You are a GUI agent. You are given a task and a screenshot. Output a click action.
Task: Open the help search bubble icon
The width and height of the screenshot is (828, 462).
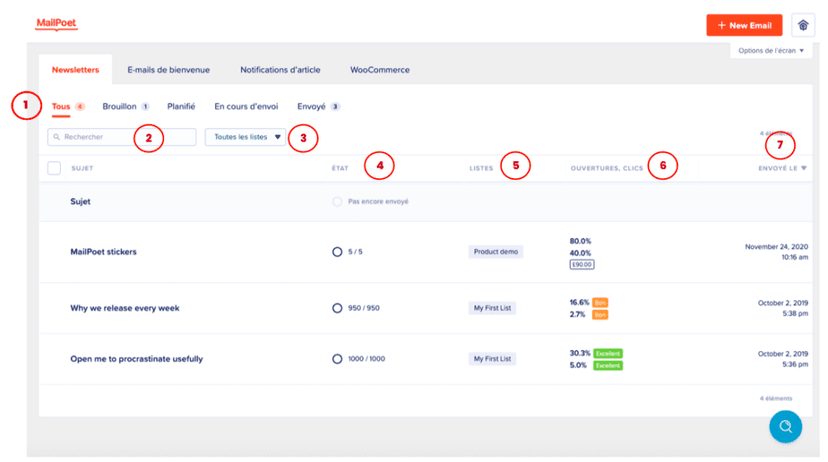pyautogui.click(x=785, y=427)
